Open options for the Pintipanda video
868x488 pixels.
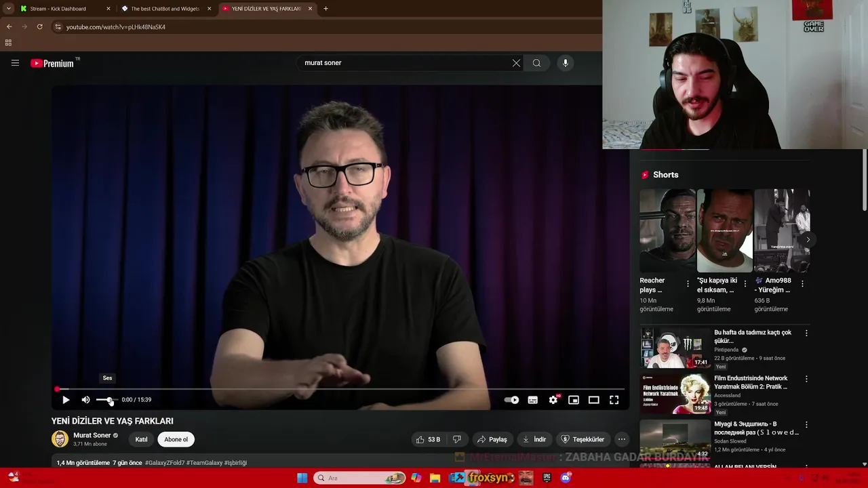click(806, 333)
